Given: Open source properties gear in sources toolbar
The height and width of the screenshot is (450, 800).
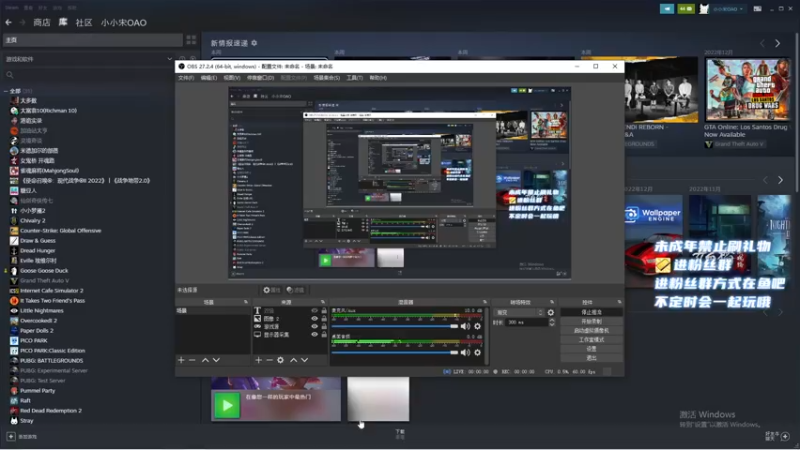Looking at the screenshot, I should click(281, 360).
